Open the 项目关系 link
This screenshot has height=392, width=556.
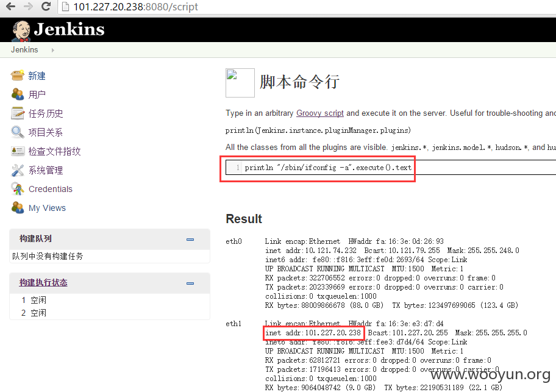[46, 132]
